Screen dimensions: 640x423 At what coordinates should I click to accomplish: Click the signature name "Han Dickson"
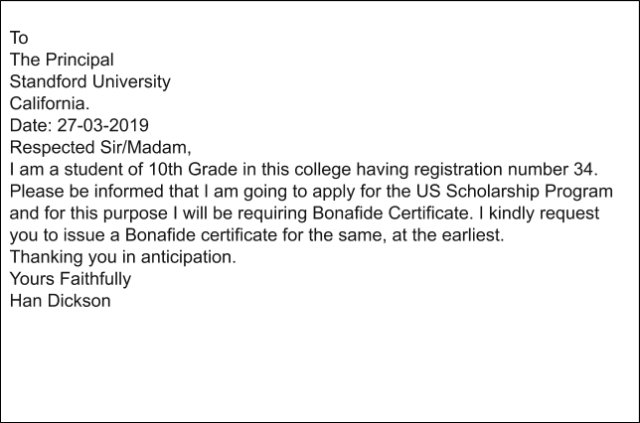[60, 300]
